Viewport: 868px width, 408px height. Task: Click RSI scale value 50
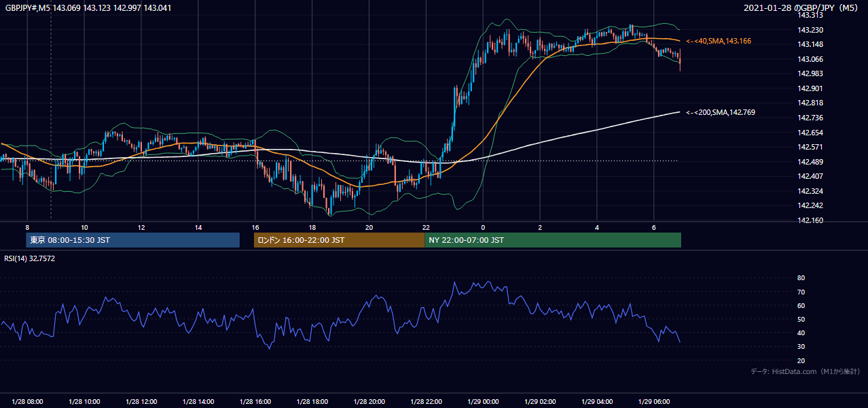click(801, 319)
